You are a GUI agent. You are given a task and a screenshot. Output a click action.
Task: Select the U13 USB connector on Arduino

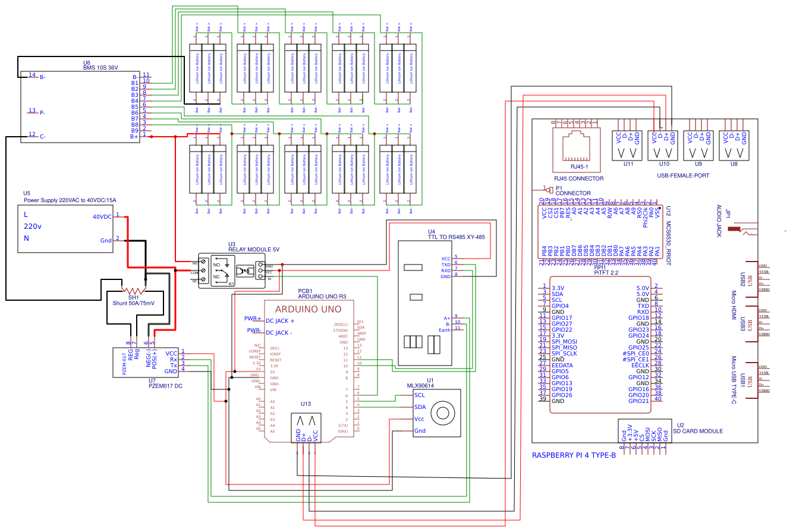[x=306, y=427]
